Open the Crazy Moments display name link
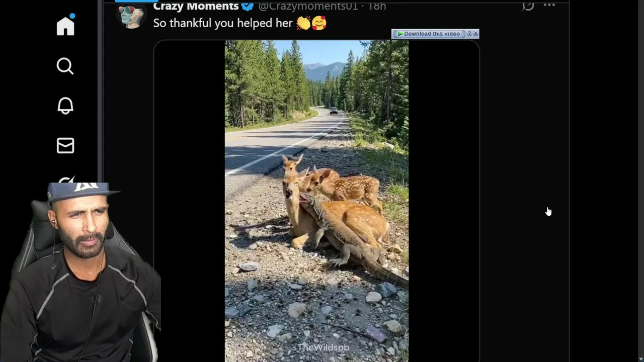The height and width of the screenshot is (362, 644). [x=196, y=6]
